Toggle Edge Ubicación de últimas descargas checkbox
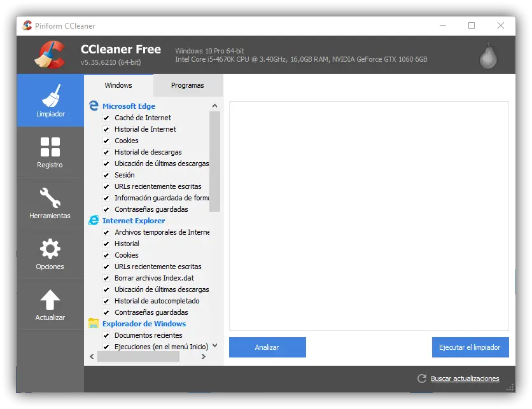 click(106, 163)
